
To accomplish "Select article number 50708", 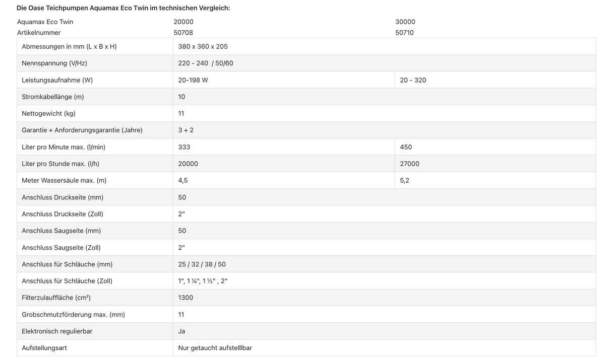I will (183, 33).
